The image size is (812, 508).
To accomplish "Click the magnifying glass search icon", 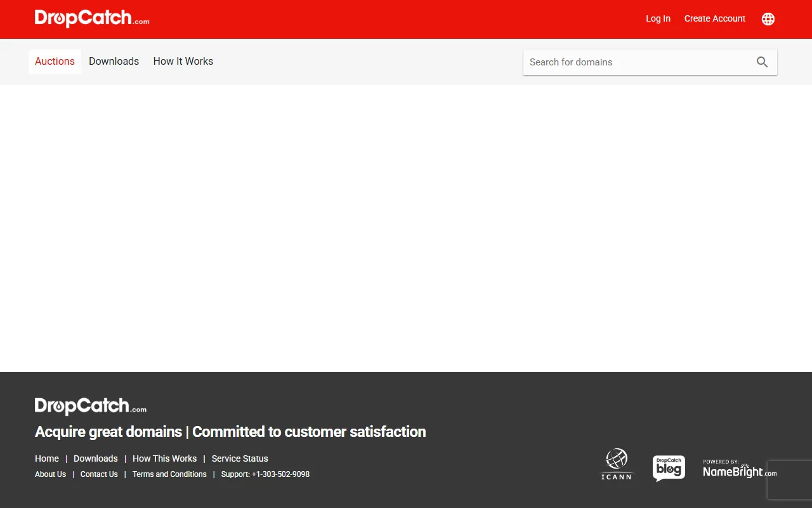I will (x=762, y=62).
